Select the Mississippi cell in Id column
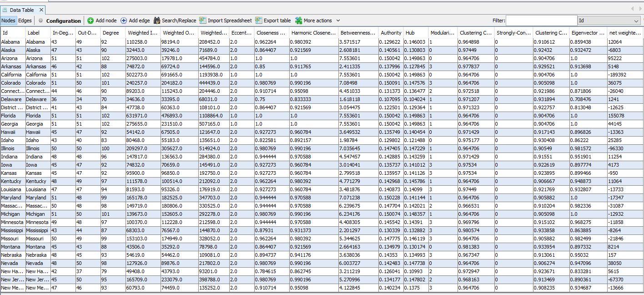This screenshot has height=295, width=644. tap(13, 230)
